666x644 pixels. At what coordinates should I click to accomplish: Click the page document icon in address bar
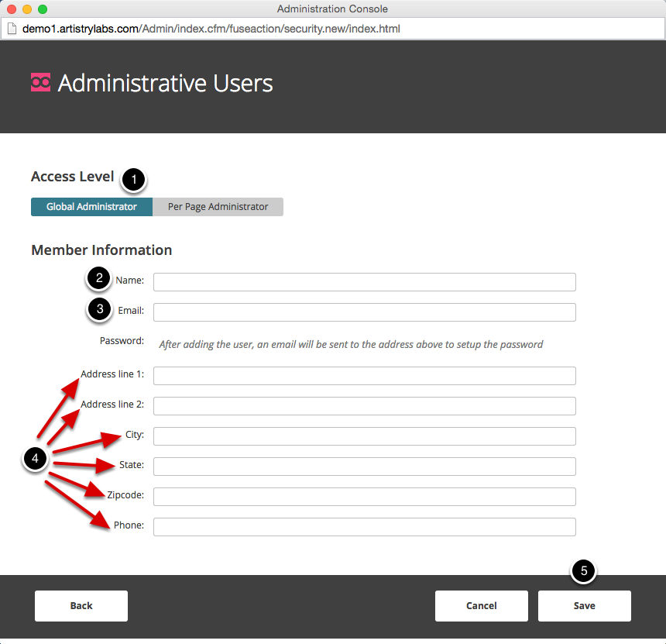[12, 29]
